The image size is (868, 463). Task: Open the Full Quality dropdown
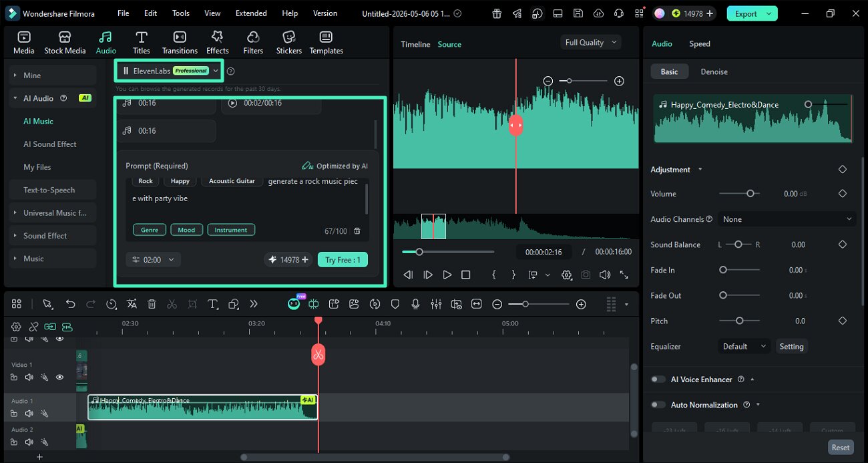click(591, 42)
